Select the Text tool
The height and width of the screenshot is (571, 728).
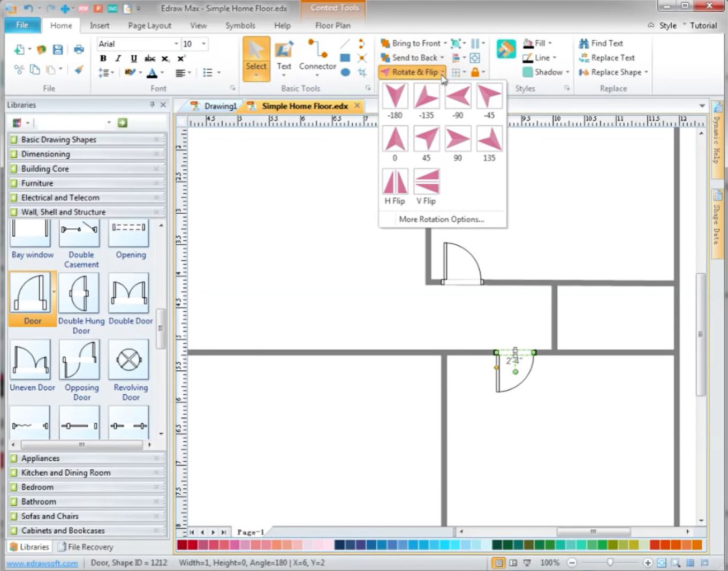tap(284, 56)
